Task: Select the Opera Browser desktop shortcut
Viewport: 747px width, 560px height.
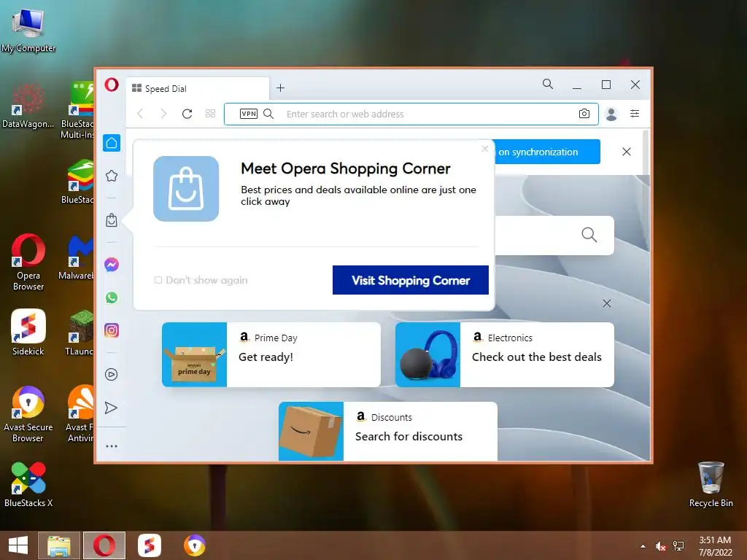Action: click(28, 262)
